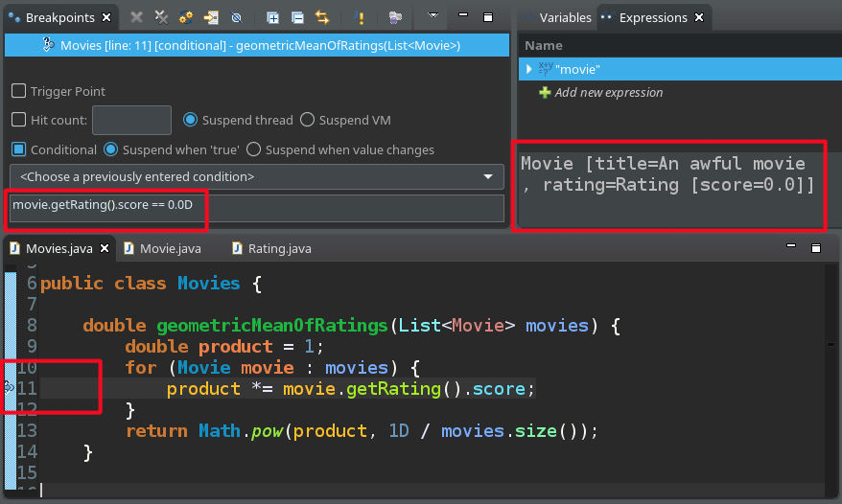Image resolution: width=842 pixels, height=504 pixels.
Task: Click geometricMeanOfRatings method name in code
Action: pyautogui.click(x=271, y=325)
